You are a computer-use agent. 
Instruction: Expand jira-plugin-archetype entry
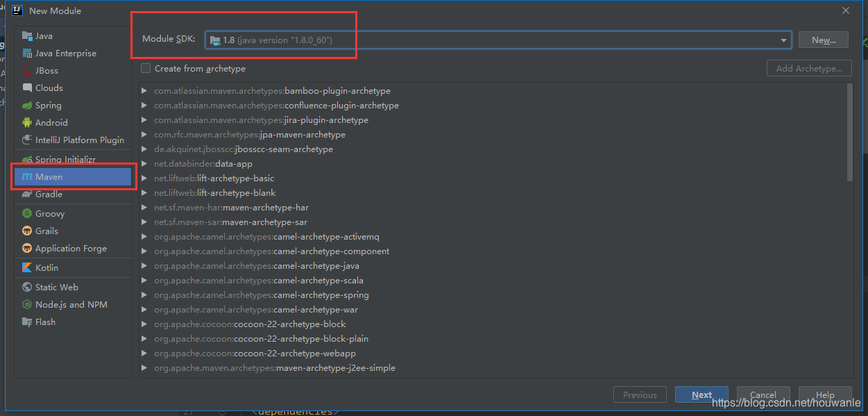pos(144,120)
